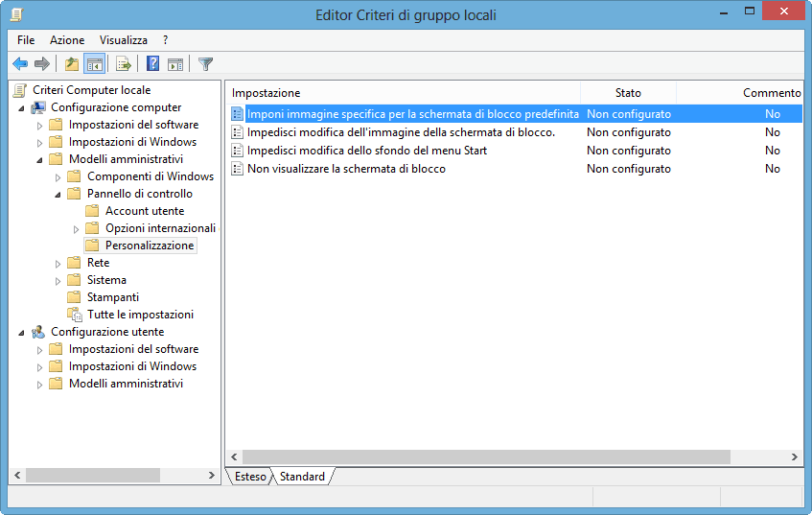Click the Forward arrow toolbar icon
Viewport: 812px width, 515px height.
pos(42,64)
